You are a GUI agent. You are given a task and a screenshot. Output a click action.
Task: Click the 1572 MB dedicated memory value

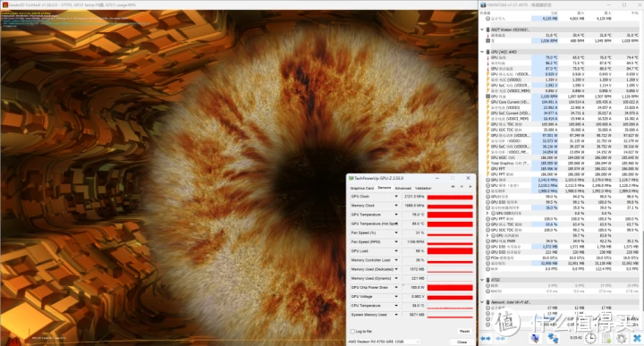pos(417,269)
